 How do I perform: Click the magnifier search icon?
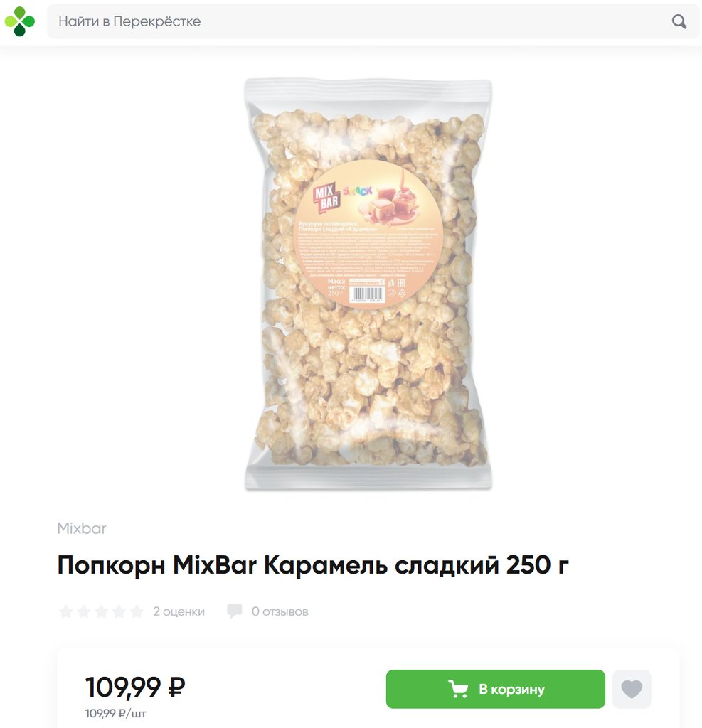point(679,21)
